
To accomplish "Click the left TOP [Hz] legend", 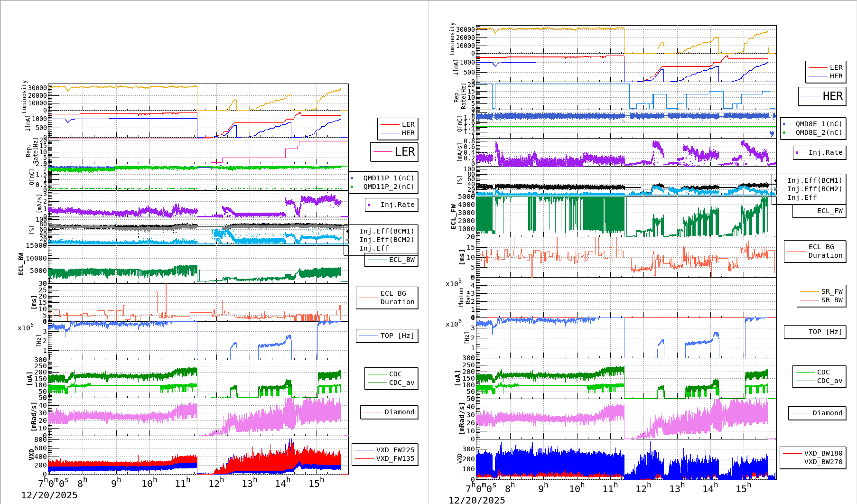I will [387, 336].
